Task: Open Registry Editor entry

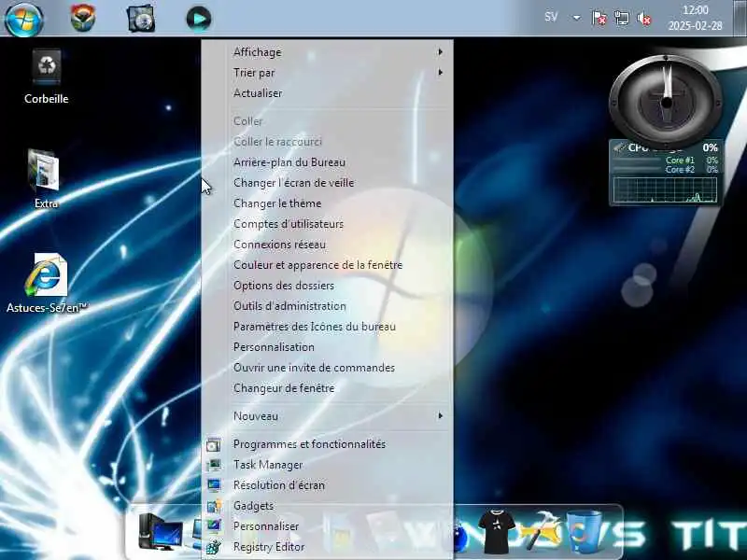Action: (328, 547)
